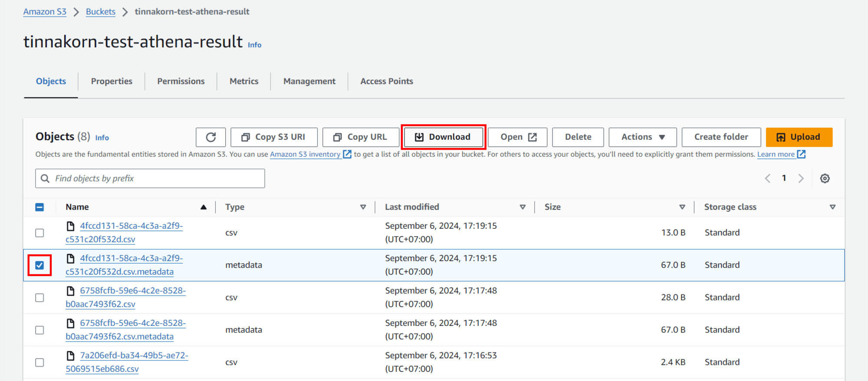The height and width of the screenshot is (381, 868).
Task: Go to previous page arrow
Action: (767, 178)
